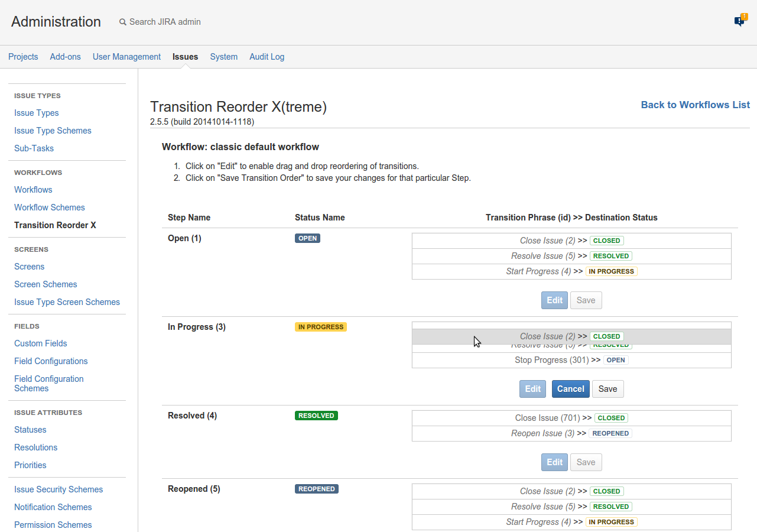Image resolution: width=757 pixels, height=532 pixels.
Task: Open Issue Type Screen Schemes
Action: (67, 302)
